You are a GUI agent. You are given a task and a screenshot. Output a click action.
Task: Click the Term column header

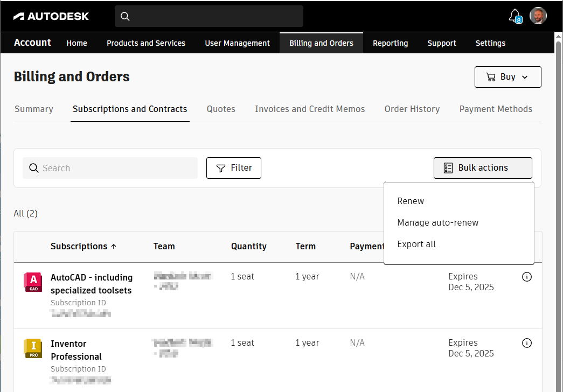pyautogui.click(x=305, y=246)
